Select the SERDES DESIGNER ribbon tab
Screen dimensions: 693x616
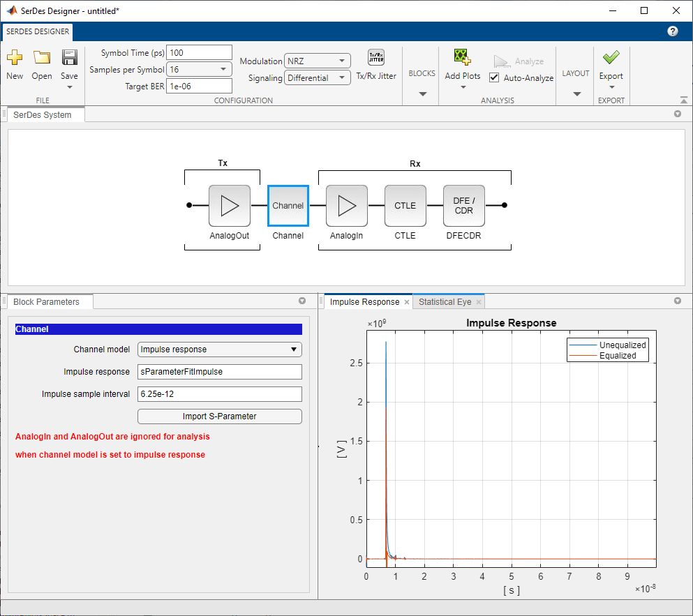(x=38, y=32)
